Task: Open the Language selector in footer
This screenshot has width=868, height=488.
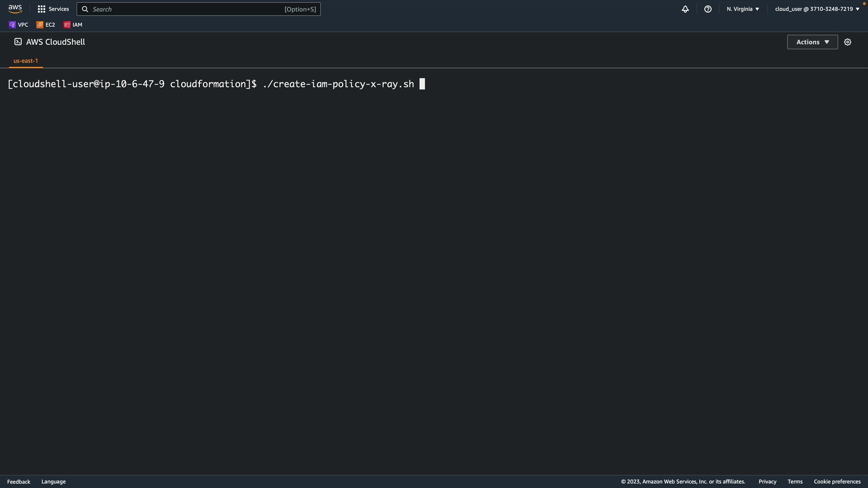Action: 53,482
